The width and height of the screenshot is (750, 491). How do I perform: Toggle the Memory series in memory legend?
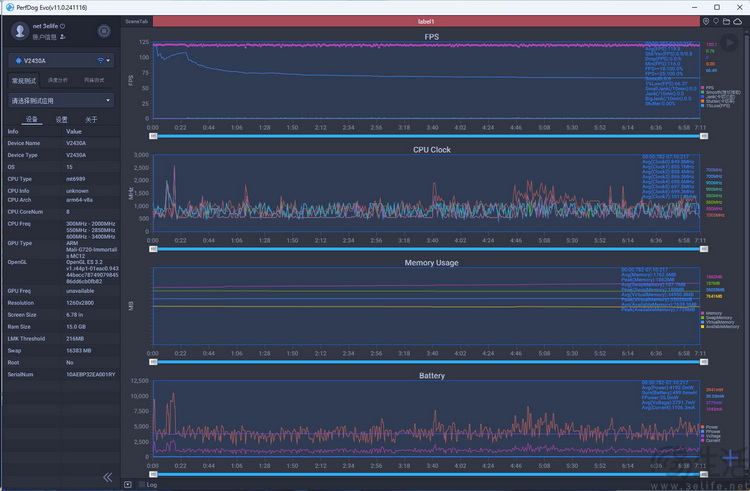point(711,313)
